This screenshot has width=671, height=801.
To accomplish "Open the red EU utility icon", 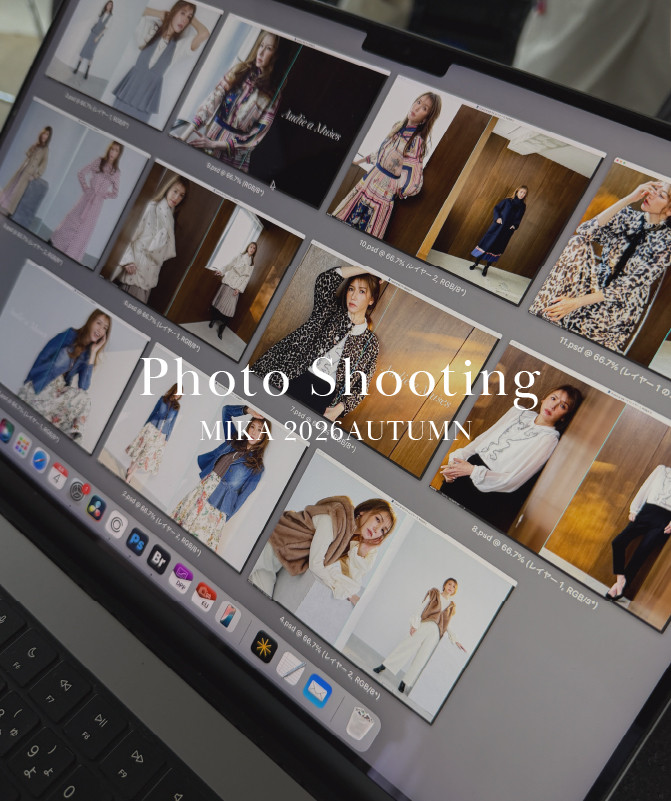I will click(x=204, y=597).
